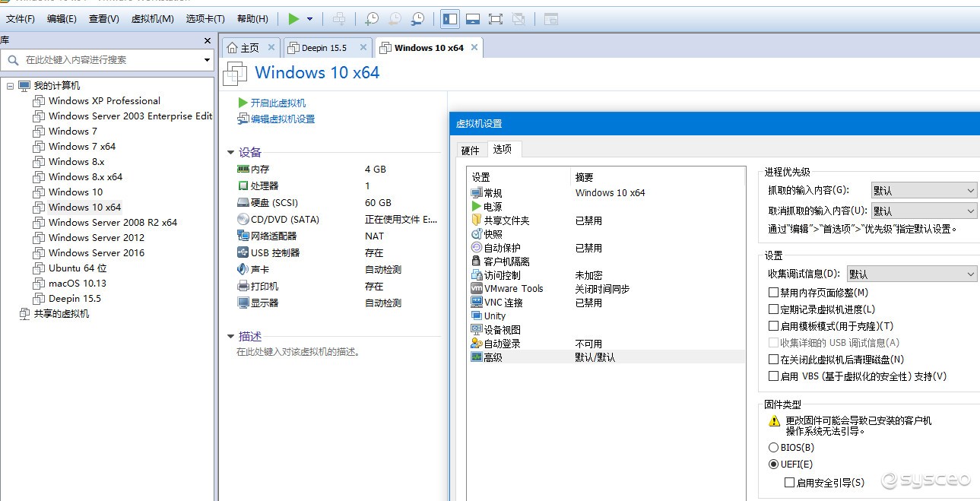
Task: Open the 帮助(H) menu
Action: tap(252, 19)
